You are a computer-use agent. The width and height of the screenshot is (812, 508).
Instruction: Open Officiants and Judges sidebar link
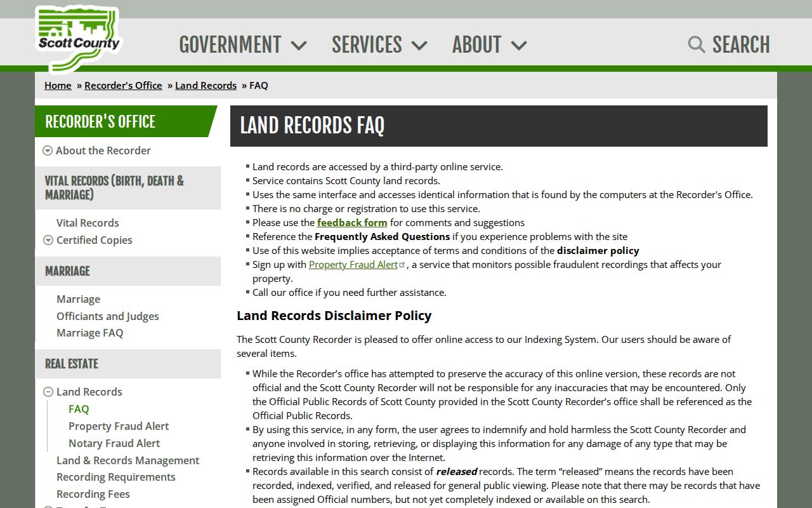point(108,316)
